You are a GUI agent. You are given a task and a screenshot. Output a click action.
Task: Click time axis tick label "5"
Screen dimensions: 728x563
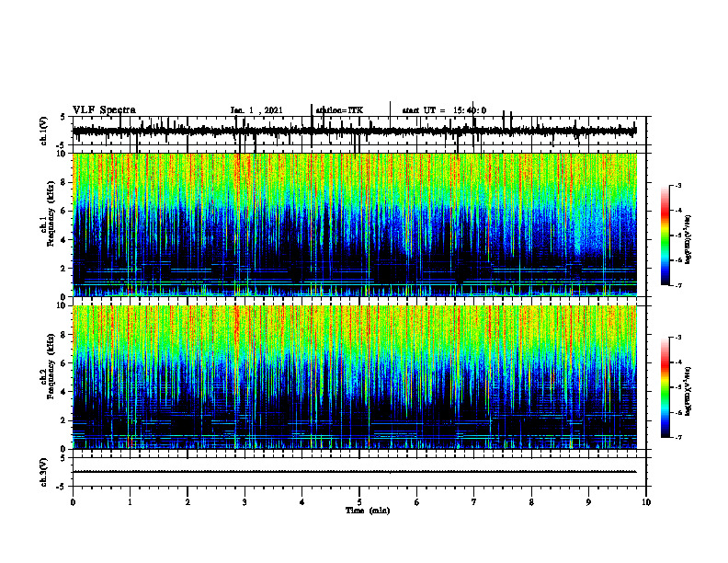pos(359,502)
